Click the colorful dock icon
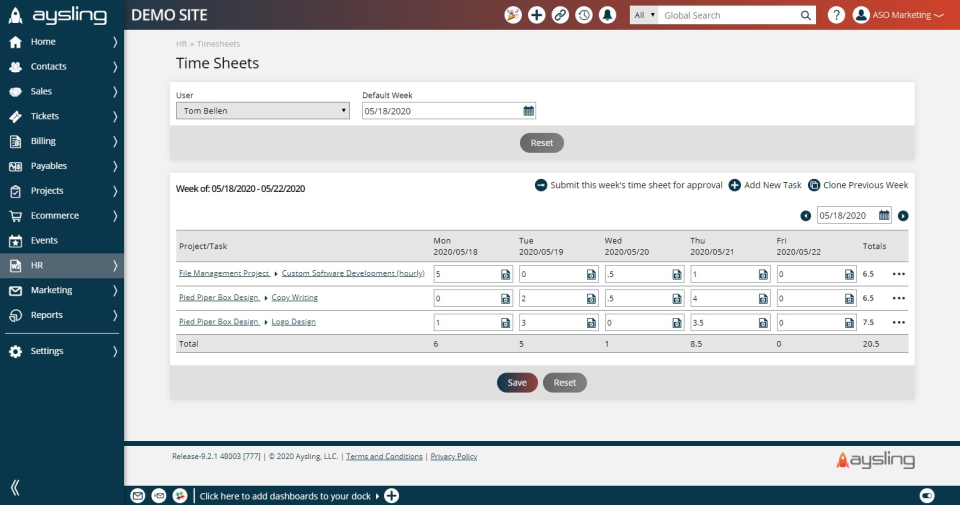The width and height of the screenshot is (960, 505). coord(179,496)
